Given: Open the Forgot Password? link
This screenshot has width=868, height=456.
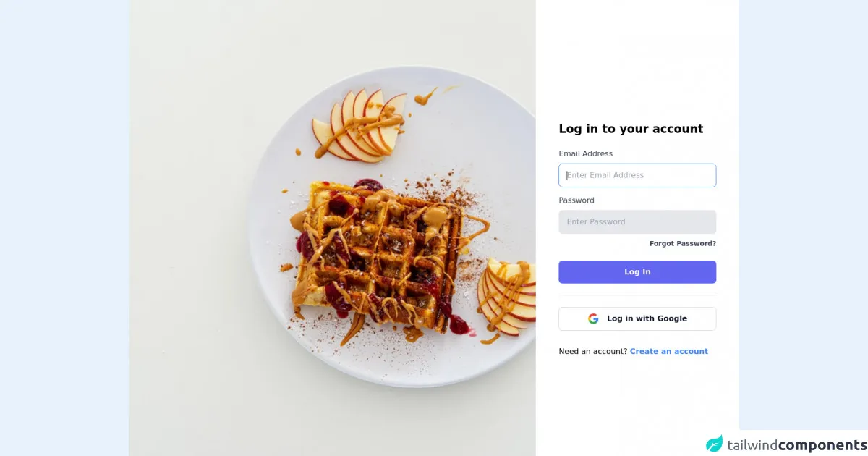Looking at the screenshot, I should click(x=682, y=244).
